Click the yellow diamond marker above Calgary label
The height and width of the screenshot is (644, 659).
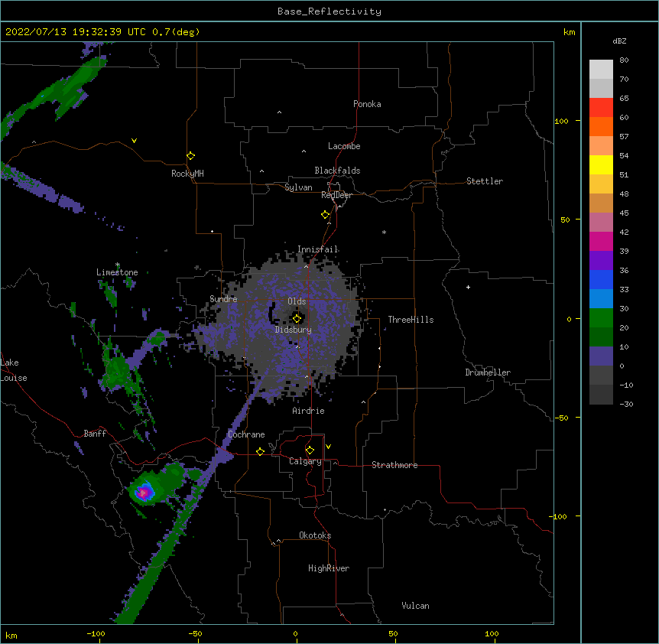point(310,450)
